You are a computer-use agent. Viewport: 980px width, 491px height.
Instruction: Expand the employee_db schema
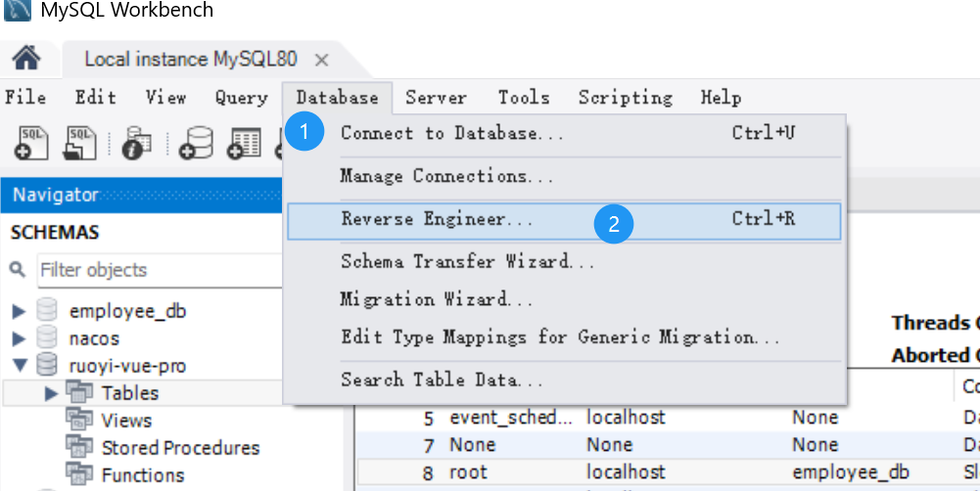pyautogui.click(x=19, y=311)
